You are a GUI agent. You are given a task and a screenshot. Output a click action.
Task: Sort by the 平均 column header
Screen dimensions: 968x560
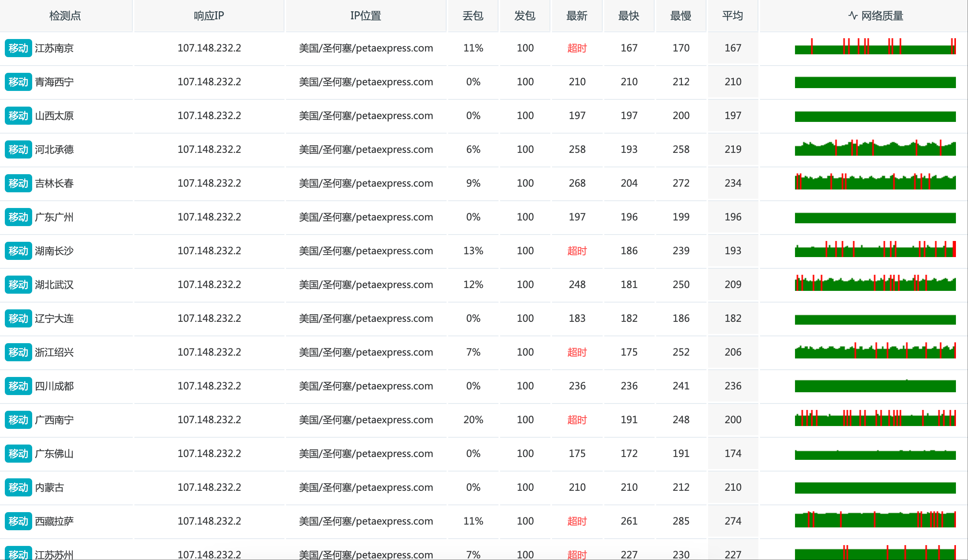[x=733, y=16]
